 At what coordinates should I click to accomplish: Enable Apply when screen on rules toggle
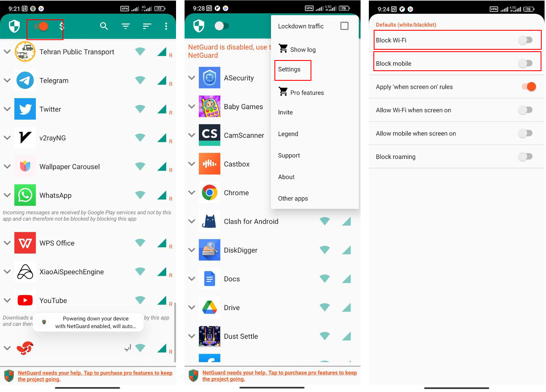pos(527,86)
